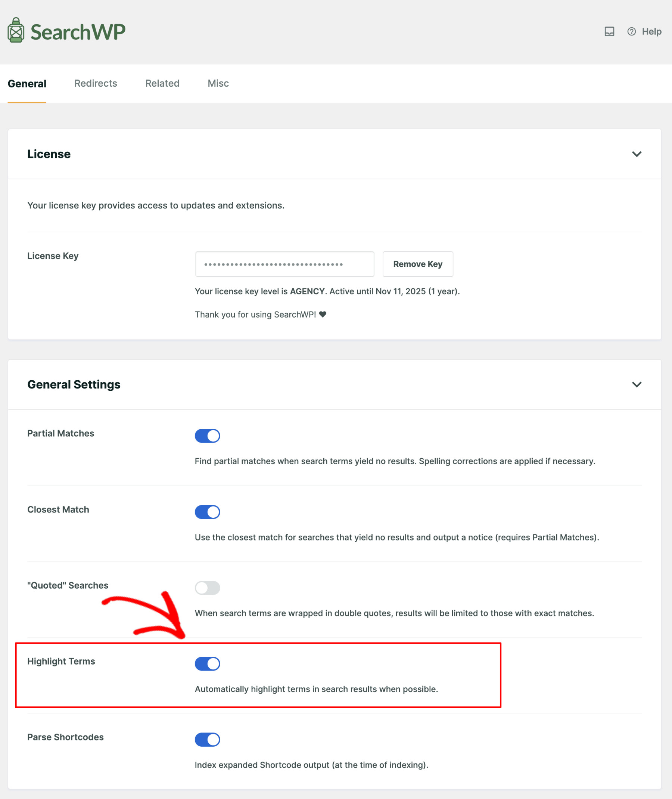
Task: Disable the Partial Matches toggle
Action: (207, 435)
